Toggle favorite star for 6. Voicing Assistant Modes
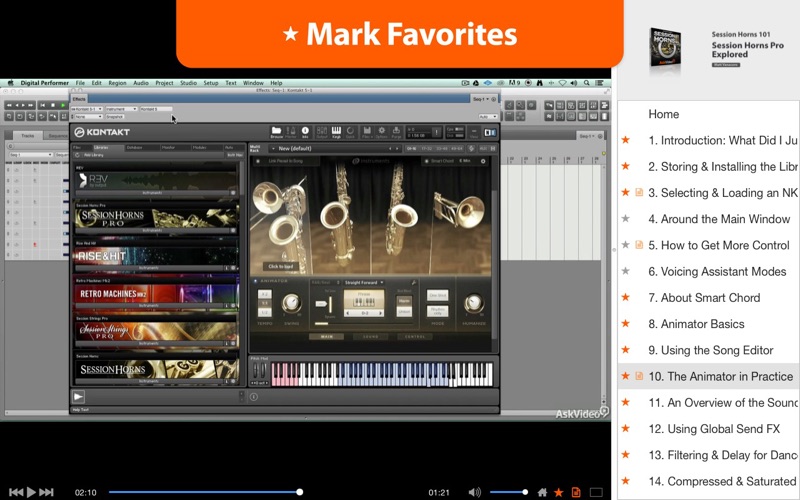Viewport: 800px width, 500px height. point(626,271)
